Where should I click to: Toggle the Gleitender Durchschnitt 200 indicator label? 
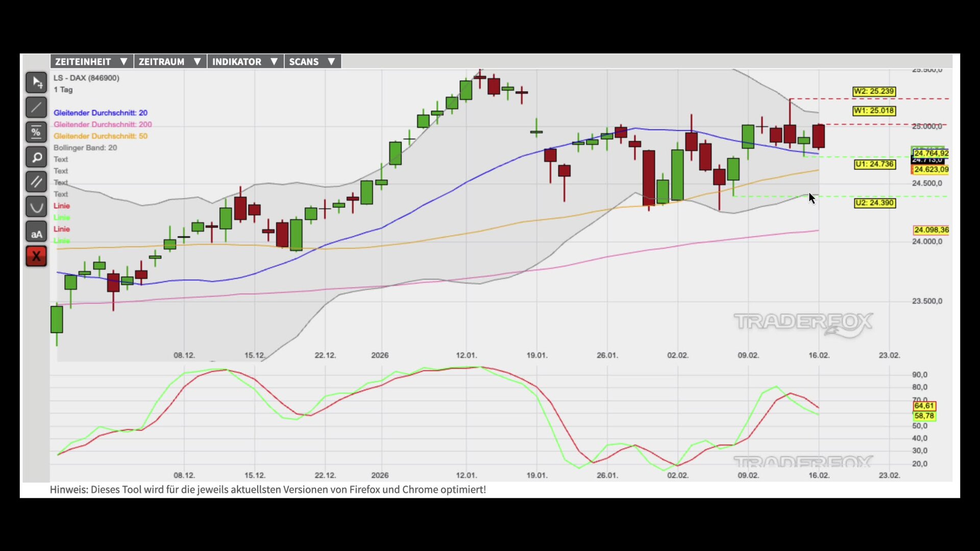[x=103, y=124]
